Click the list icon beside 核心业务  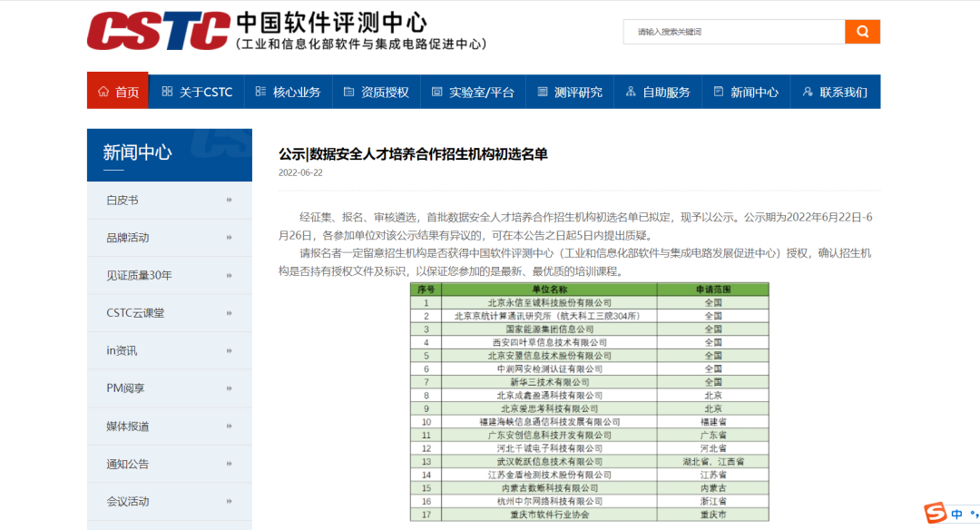(x=260, y=91)
